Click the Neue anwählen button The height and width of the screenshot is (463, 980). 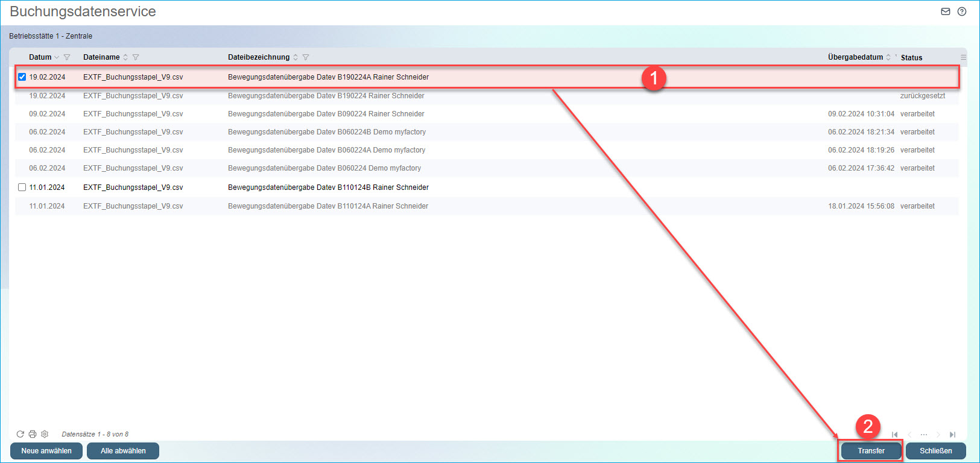coord(46,451)
